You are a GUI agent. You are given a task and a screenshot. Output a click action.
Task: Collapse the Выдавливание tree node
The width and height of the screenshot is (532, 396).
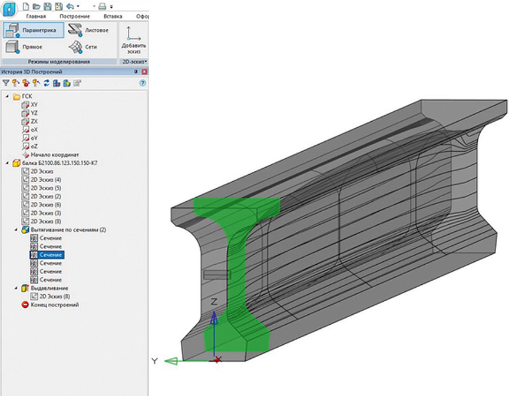[x=16, y=288]
